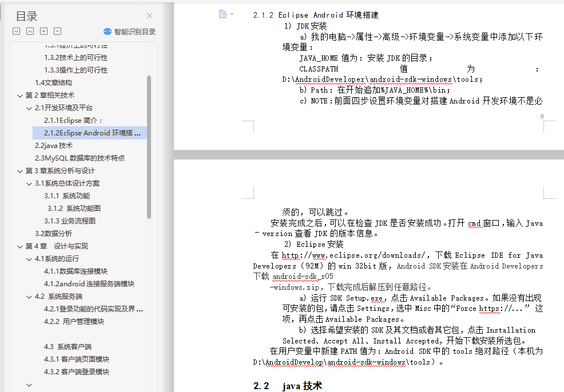The height and width of the screenshot is (392, 564).
Task: Select 2.1开发环境及平台 outline entry
Action: (x=63, y=108)
